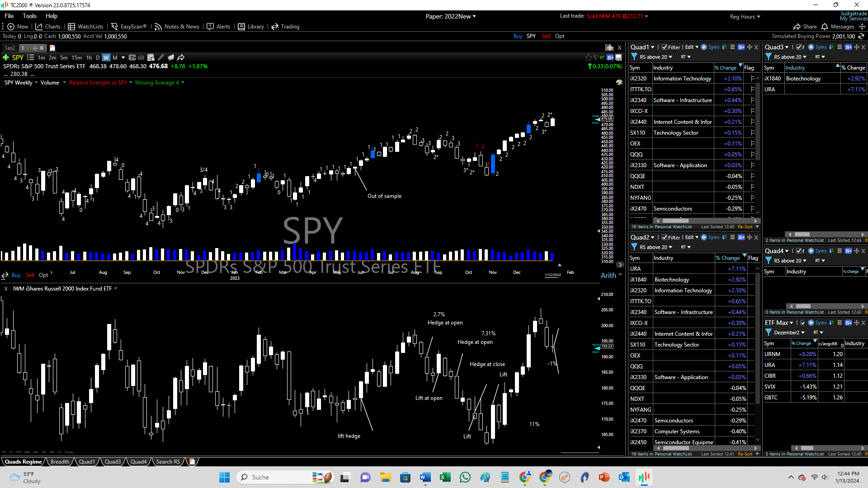Click the share arrow icon on the chart toolbar

[x=181, y=57]
